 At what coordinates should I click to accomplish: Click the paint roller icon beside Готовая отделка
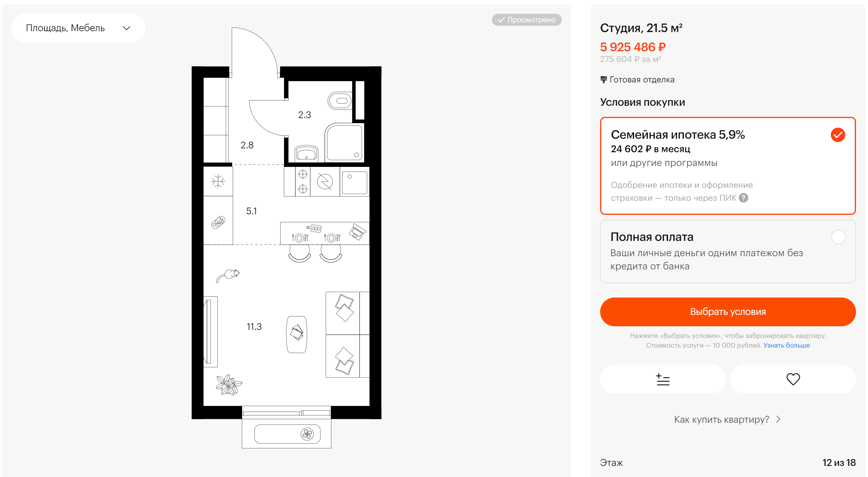[603, 80]
